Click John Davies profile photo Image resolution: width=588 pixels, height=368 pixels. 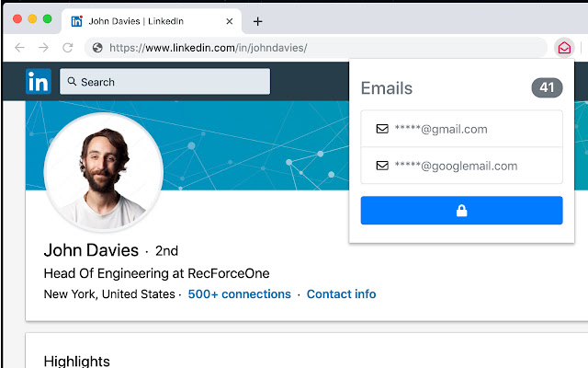(x=104, y=172)
